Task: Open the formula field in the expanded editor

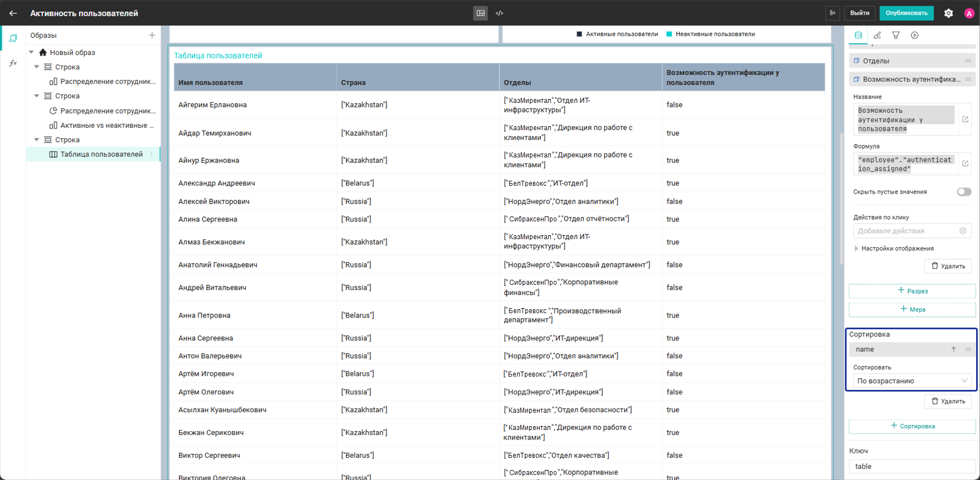Action: click(x=965, y=164)
